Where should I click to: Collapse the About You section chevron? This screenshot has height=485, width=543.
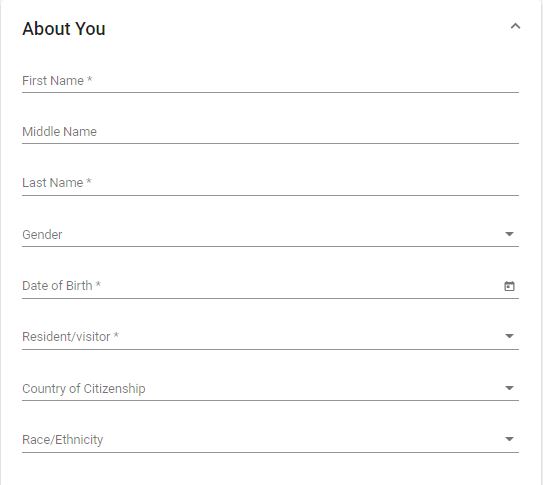click(515, 26)
